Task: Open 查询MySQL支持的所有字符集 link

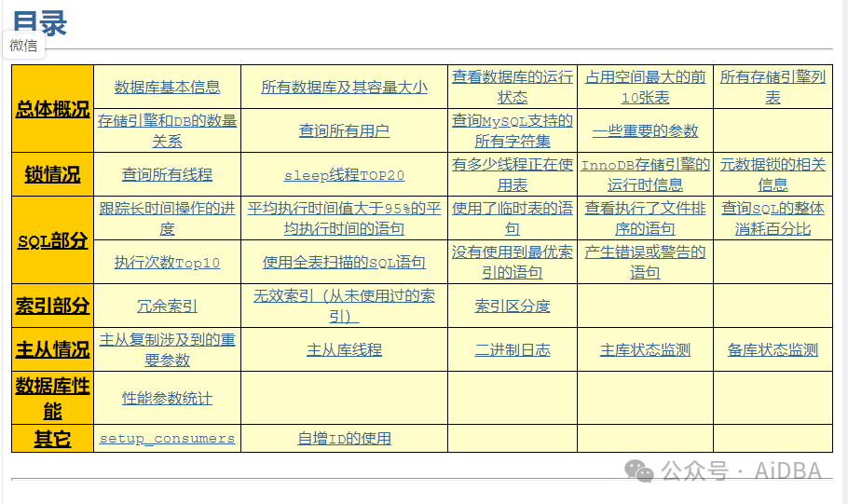Action: coord(513,130)
